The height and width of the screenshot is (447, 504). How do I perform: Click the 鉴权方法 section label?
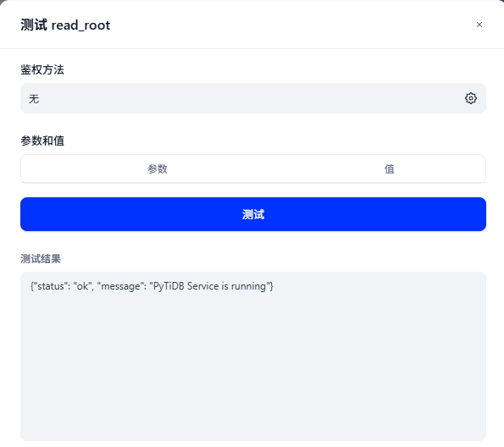42,69
